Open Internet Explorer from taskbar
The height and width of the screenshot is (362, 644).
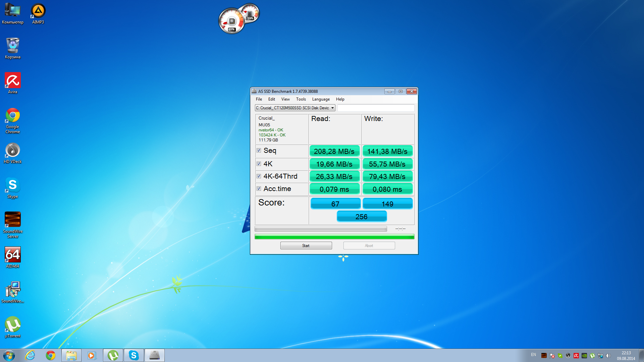30,355
